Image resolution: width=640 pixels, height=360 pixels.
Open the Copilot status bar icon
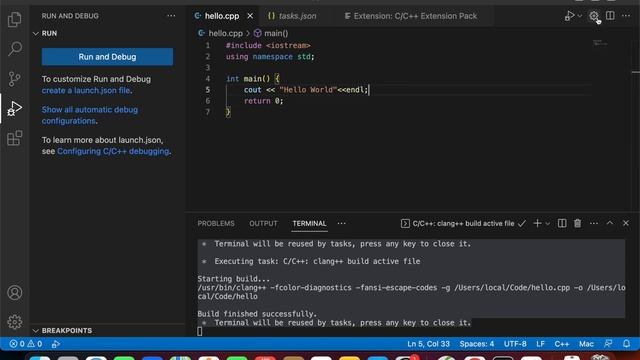608,344
